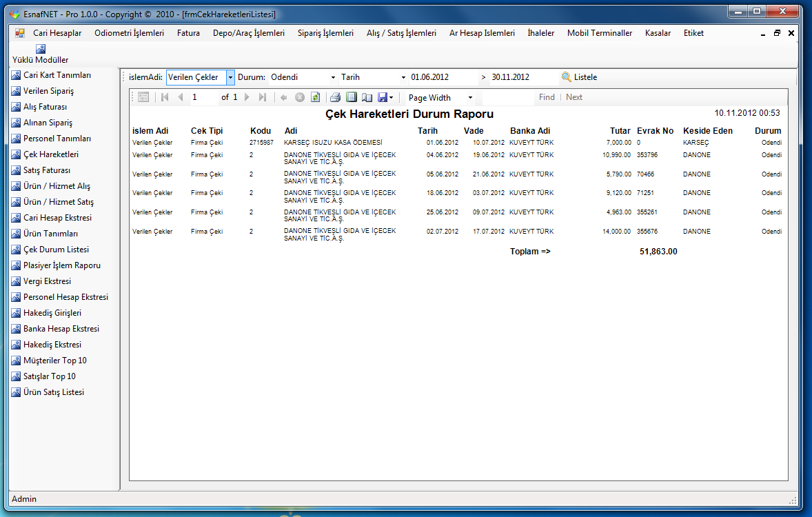Image resolution: width=812 pixels, height=517 pixels.
Task: Click the total value 51,863.00
Action: [658, 251]
